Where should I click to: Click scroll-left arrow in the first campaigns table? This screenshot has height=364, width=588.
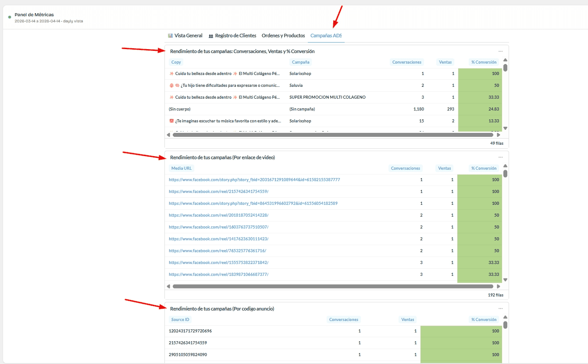pyautogui.click(x=168, y=135)
